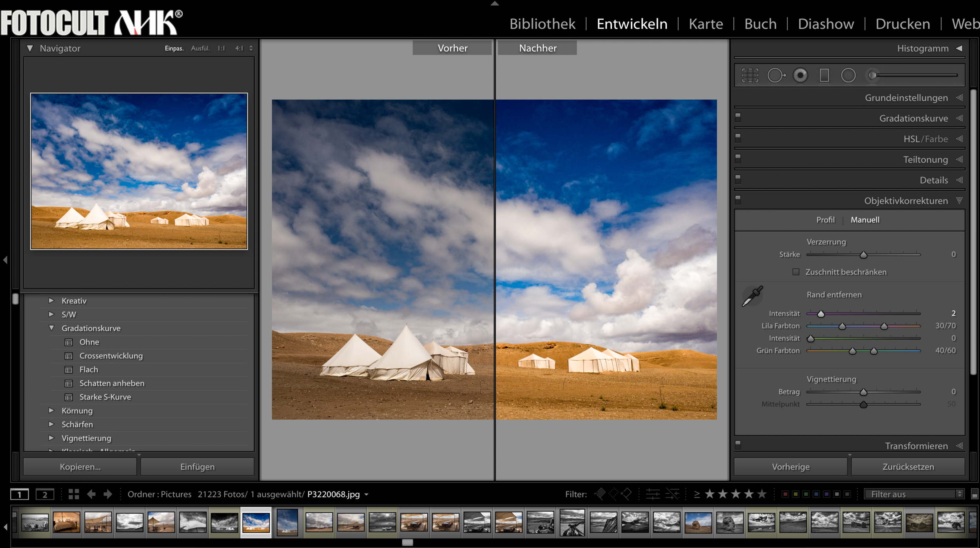Expand the S/W preset folder
Image resolution: width=980 pixels, height=548 pixels.
[x=51, y=314]
